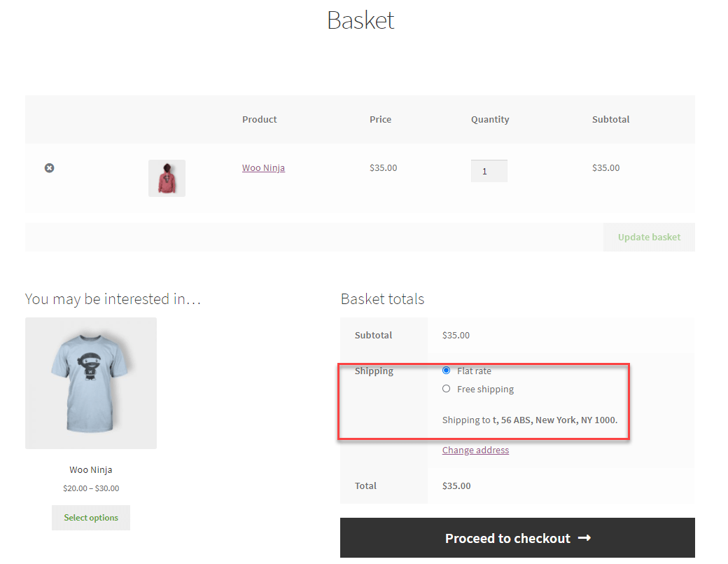The width and height of the screenshot is (728, 564).
Task: Click the Woo Ninja t-shirt thumbnail
Action: click(x=90, y=383)
